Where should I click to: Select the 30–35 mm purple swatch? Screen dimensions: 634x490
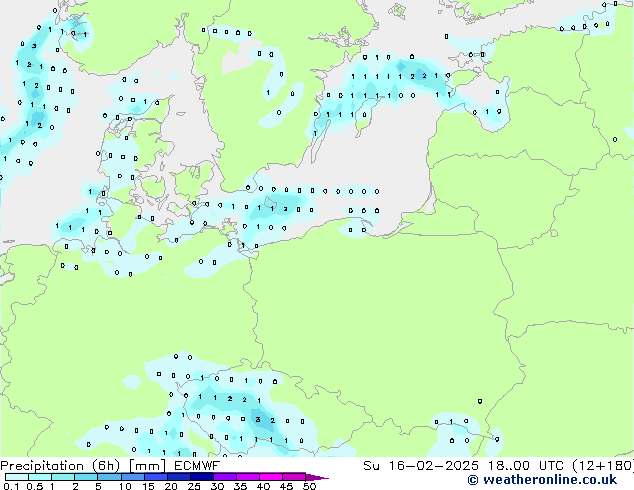click(x=225, y=477)
